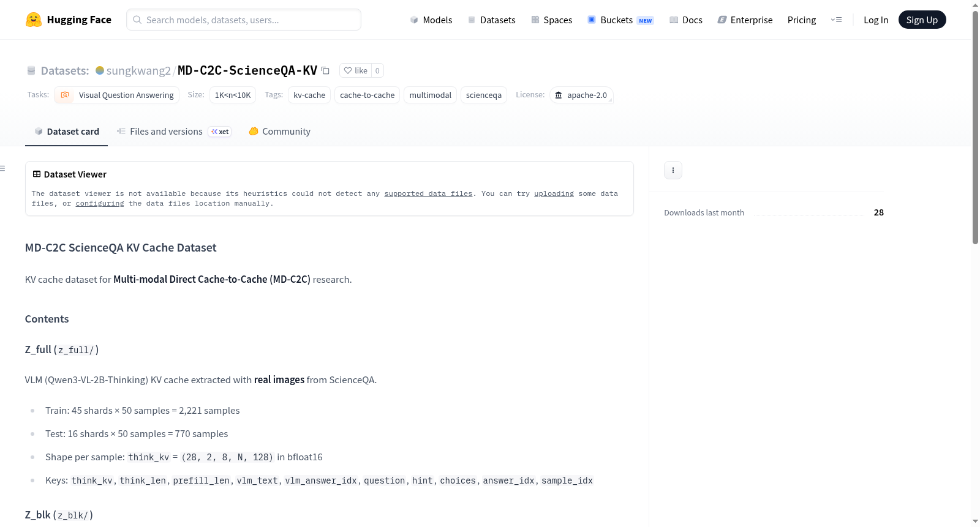Screen dimensions: 980x527
Task: Click the MD-C2C ScienceQA KV Cache Dataset heading
Action: pos(121,247)
